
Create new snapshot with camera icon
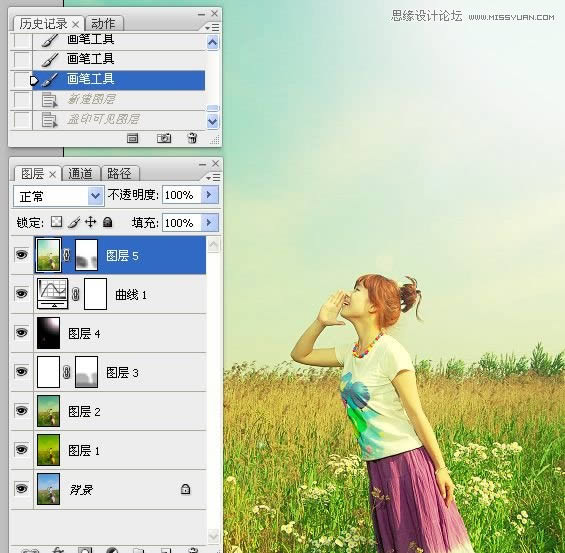click(164, 138)
